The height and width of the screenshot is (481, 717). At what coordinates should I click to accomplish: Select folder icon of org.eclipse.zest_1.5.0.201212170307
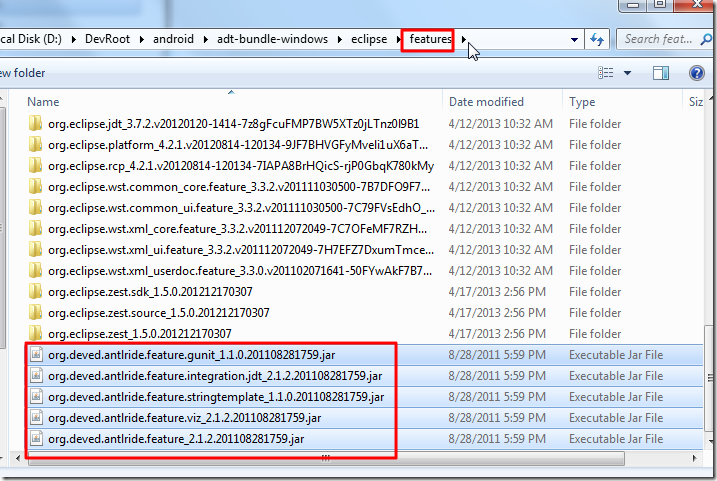pos(35,333)
